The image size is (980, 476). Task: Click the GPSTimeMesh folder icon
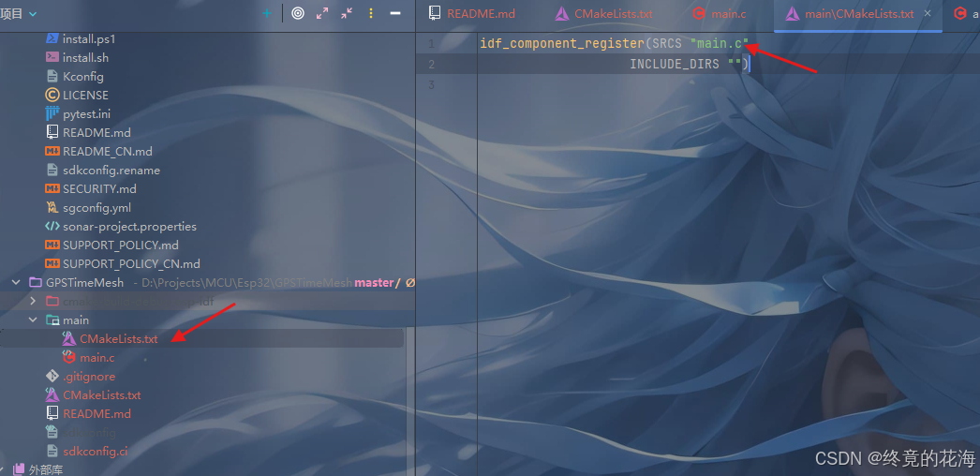click(x=36, y=282)
